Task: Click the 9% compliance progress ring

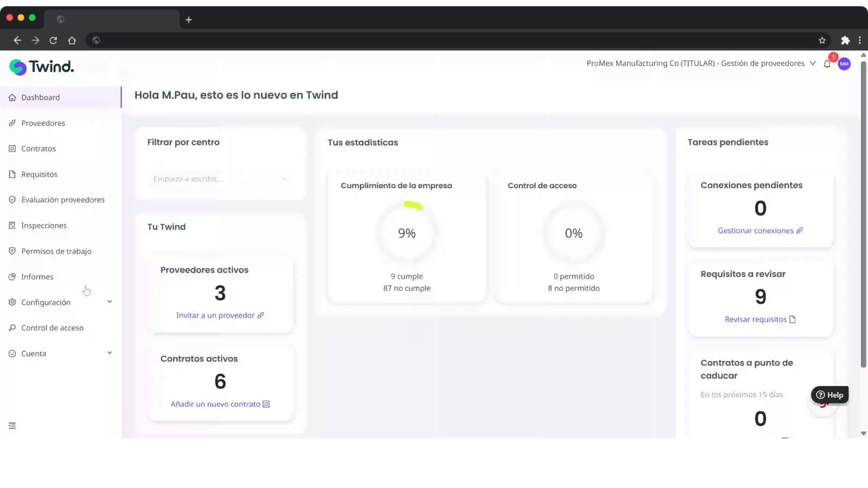Action: click(x=406, y=233)
